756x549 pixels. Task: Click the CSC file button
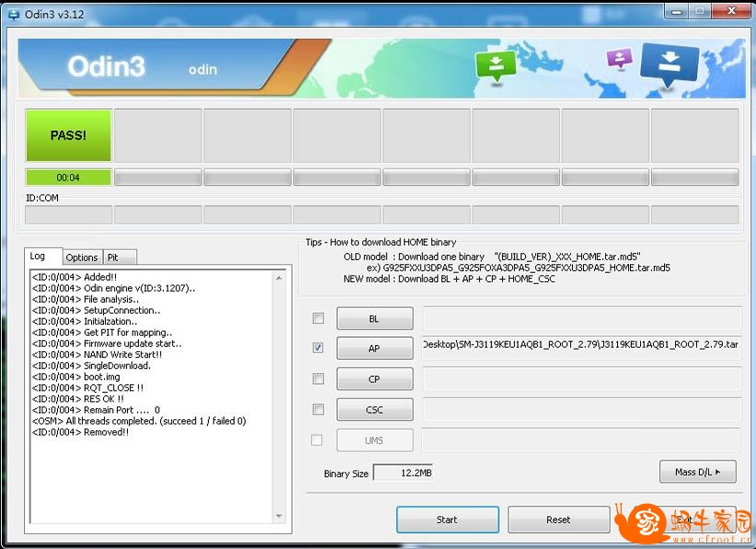pyautogui.click(x=374, y=410)
